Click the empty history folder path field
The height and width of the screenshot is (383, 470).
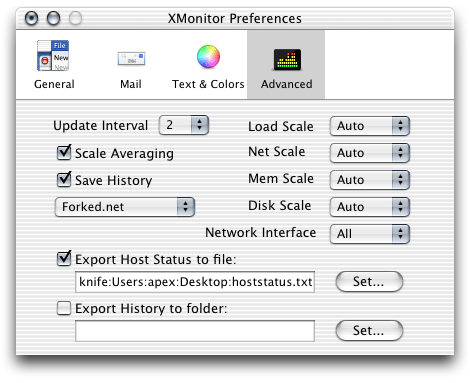(x=195, y=331)
